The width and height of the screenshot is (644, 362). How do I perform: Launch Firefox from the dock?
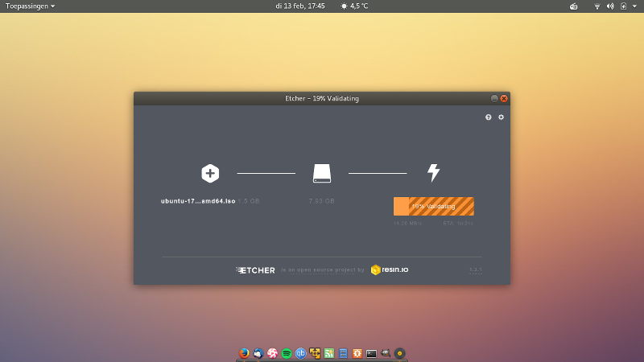(x=244, y=353)
